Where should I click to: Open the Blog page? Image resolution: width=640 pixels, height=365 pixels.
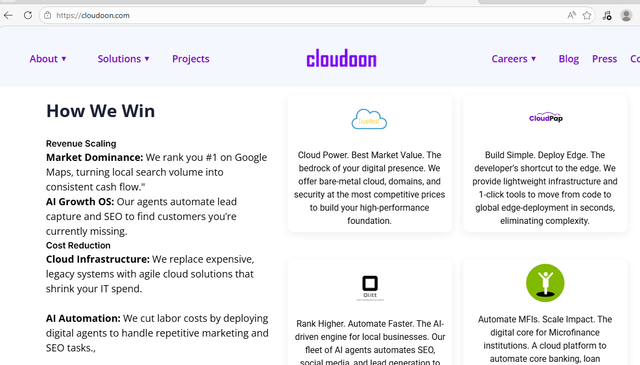click(569, 59)
